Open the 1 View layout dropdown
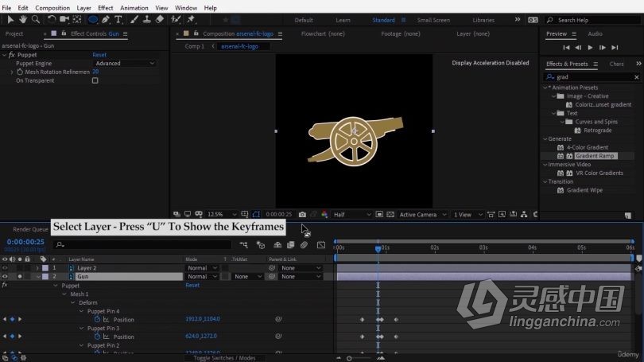 (x=467, y=215)
